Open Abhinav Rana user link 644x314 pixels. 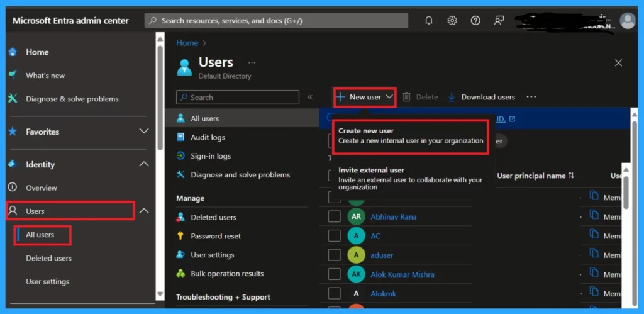click(394, 216)
